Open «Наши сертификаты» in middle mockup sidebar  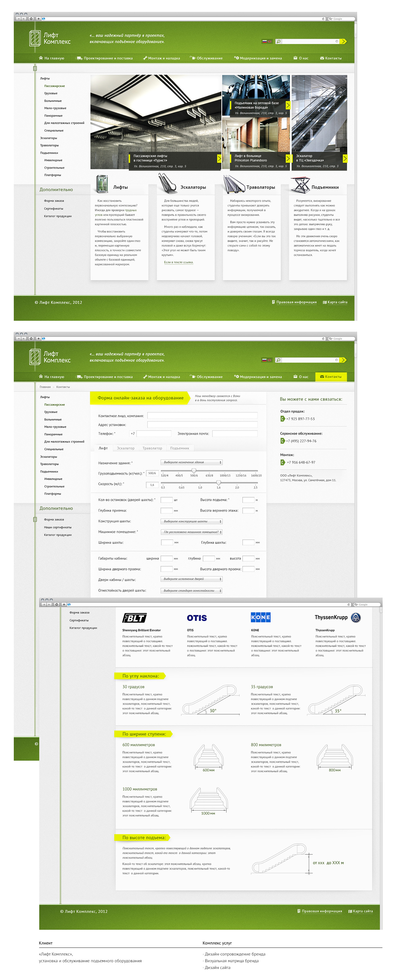click(57, 527)
